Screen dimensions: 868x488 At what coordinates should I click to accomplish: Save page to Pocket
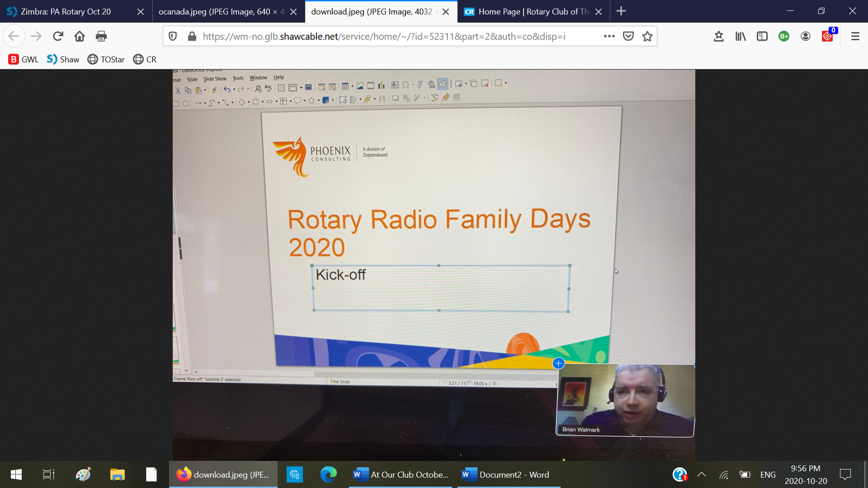click(x=628, y=36)
